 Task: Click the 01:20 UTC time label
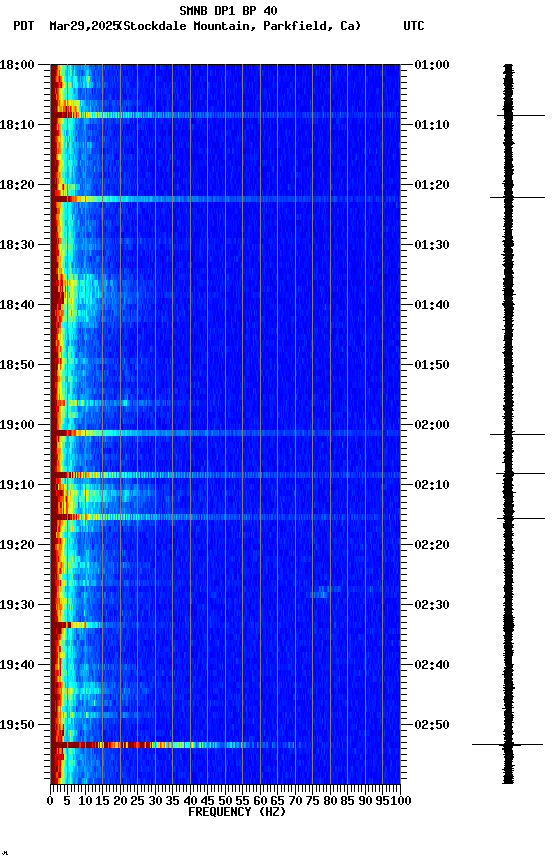432,185
